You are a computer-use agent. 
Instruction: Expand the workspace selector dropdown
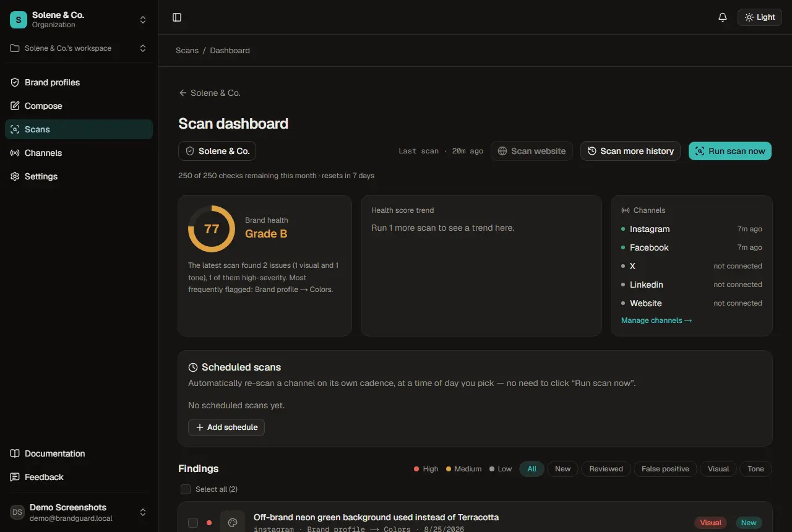tap(79, 48)
